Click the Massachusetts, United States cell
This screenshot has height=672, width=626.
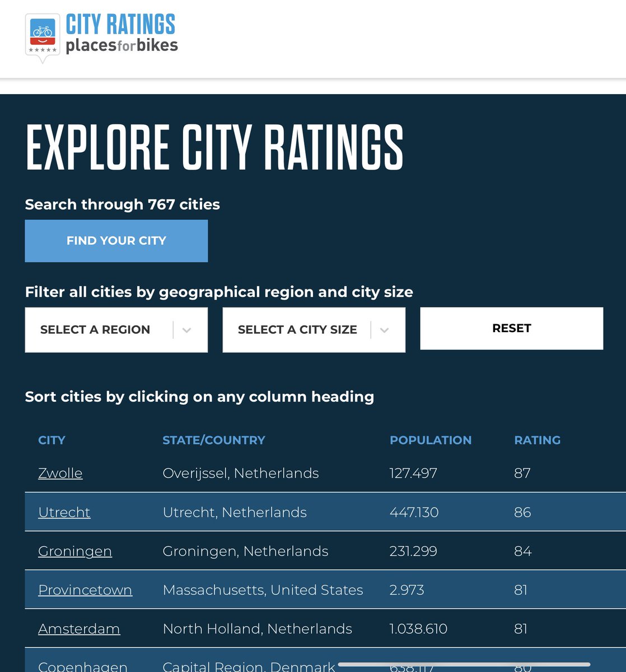tap(263, 590)
